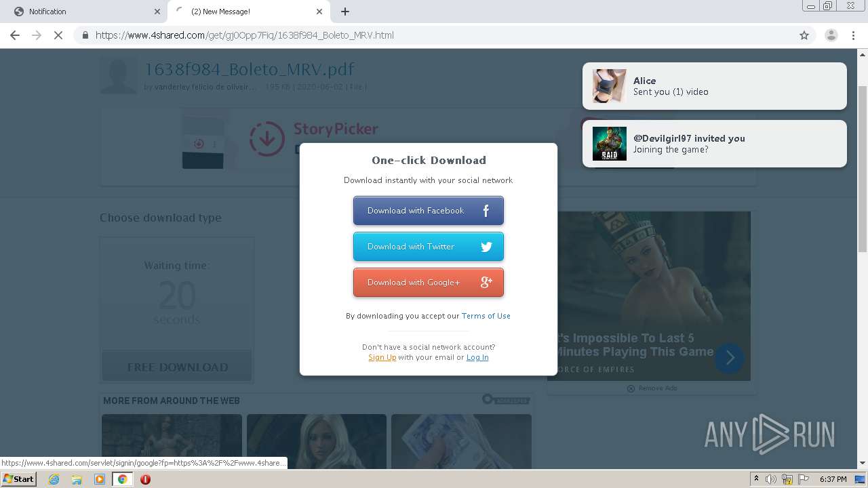
Task: Click the uploader name vanderley felicio de oliveir…
Action: click(x=206, y=87)
